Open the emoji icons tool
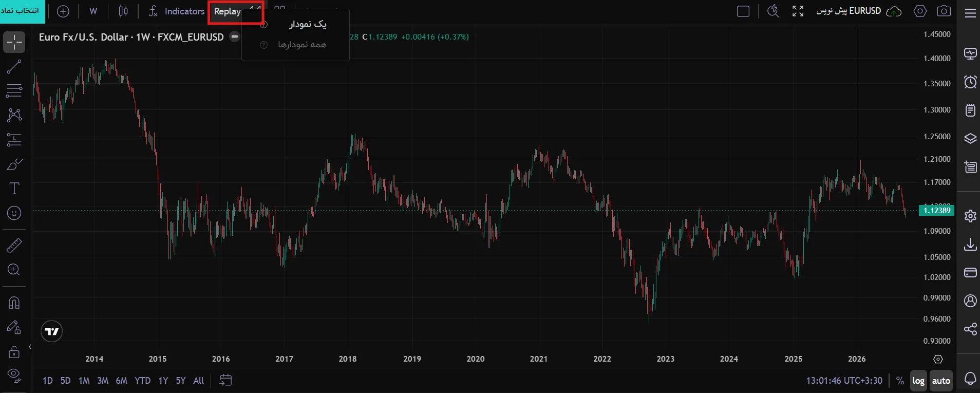 pos(14,213)
